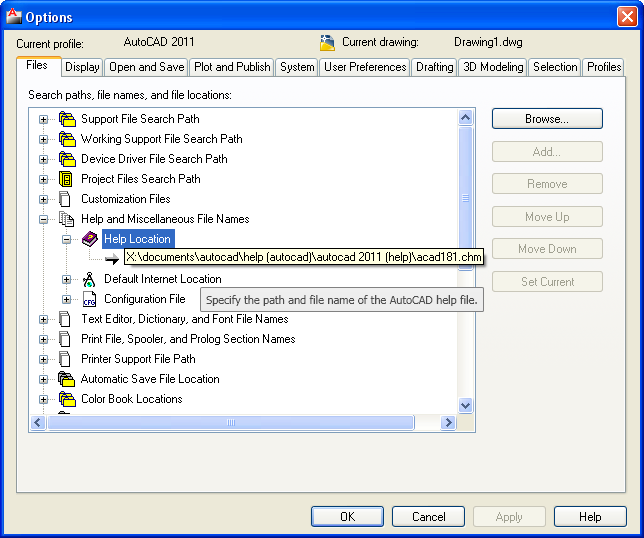Click the vertical scrollbar up arrow
This screenshot has height=538, width=644.
(x=465, y=118)
